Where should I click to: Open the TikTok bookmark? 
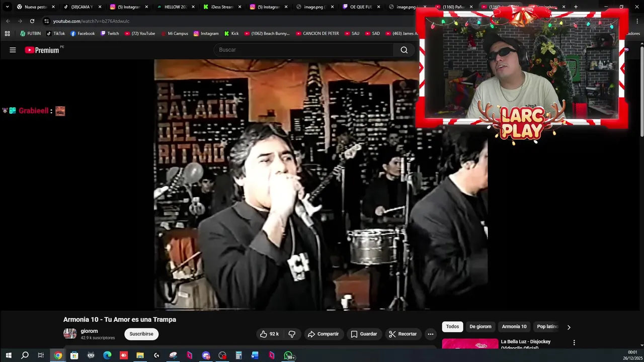click(x=56, y=34)
